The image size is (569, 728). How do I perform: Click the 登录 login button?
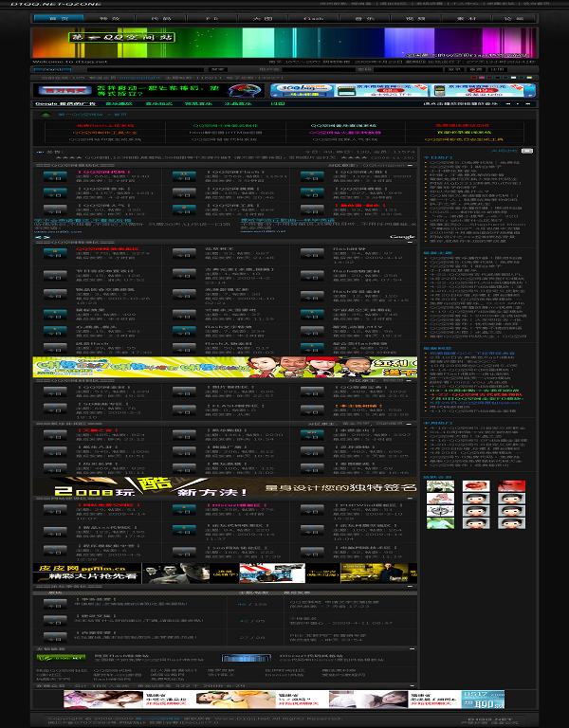coord(453,69)
